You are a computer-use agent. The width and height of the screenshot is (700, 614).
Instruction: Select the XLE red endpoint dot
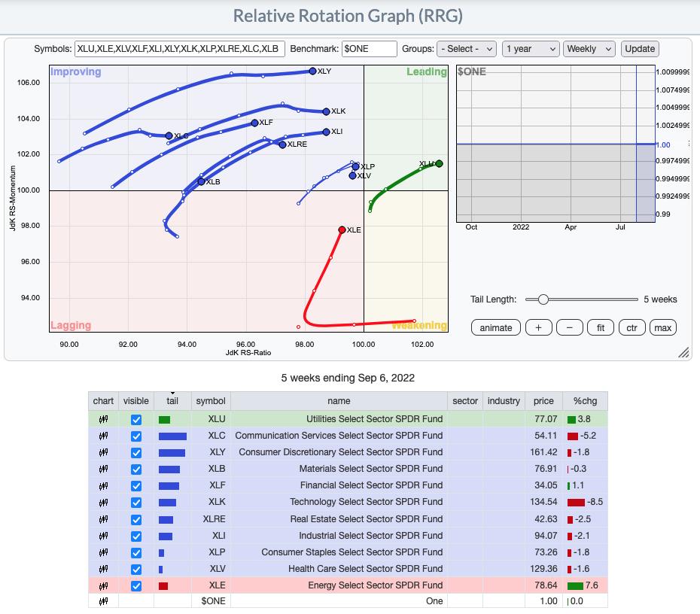click(x=342, y=229)
